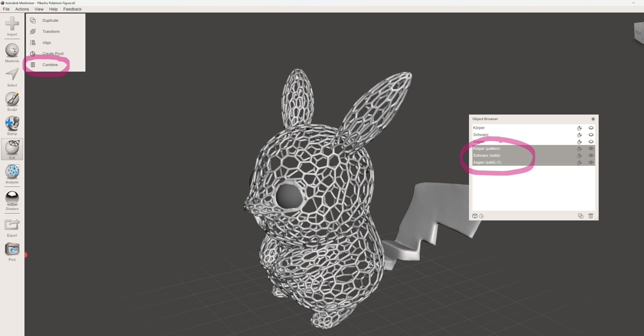Toggle visibility of Schwanz object
The width and height of the screenshot is (644, 336).
[x=591, y=135]
